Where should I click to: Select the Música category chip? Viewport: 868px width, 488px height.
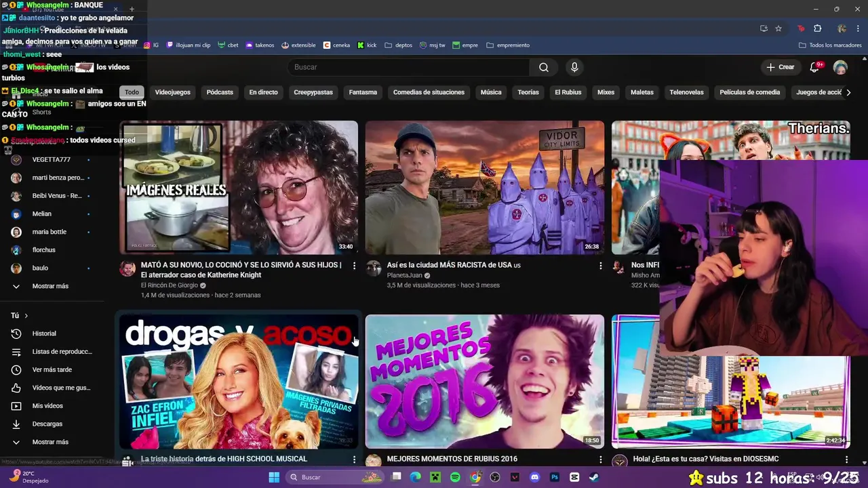491,92
